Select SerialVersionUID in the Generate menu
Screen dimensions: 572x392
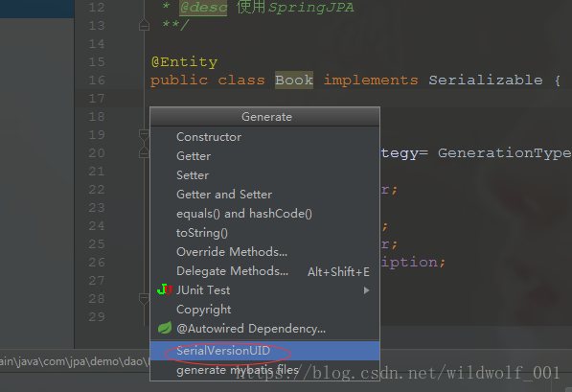[x=264, y=351]
